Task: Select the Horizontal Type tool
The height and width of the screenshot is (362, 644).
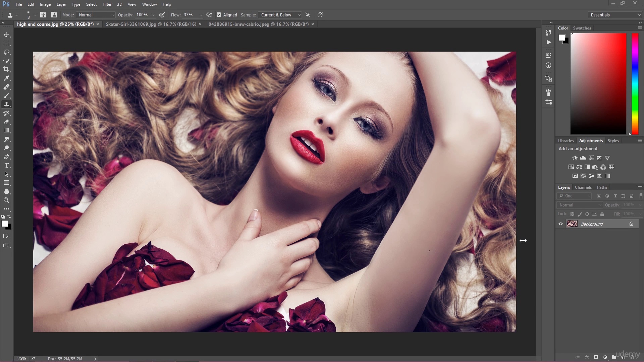Action: 6,165
